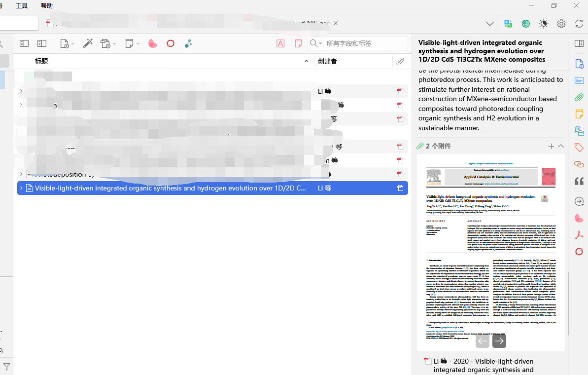Jump to the Tags section icon
588x375 pixels.
pos(579,148)
